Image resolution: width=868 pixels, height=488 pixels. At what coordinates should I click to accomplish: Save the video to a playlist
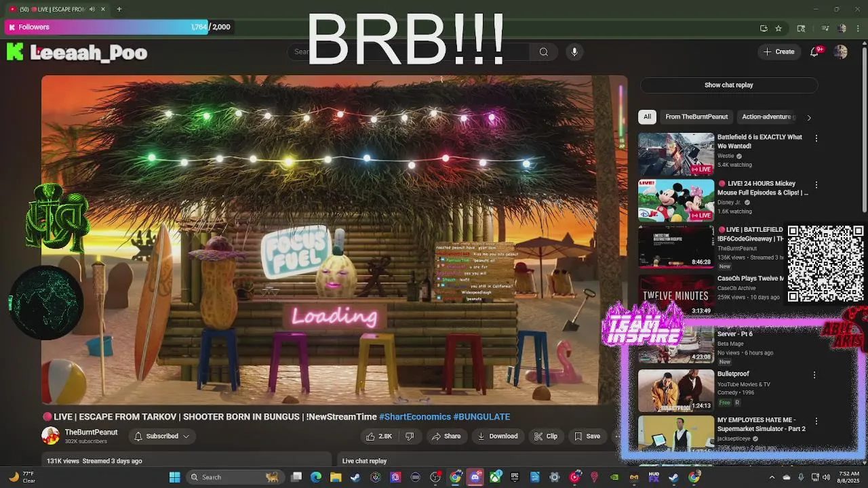pyautogui.click(x=587, y=436)
